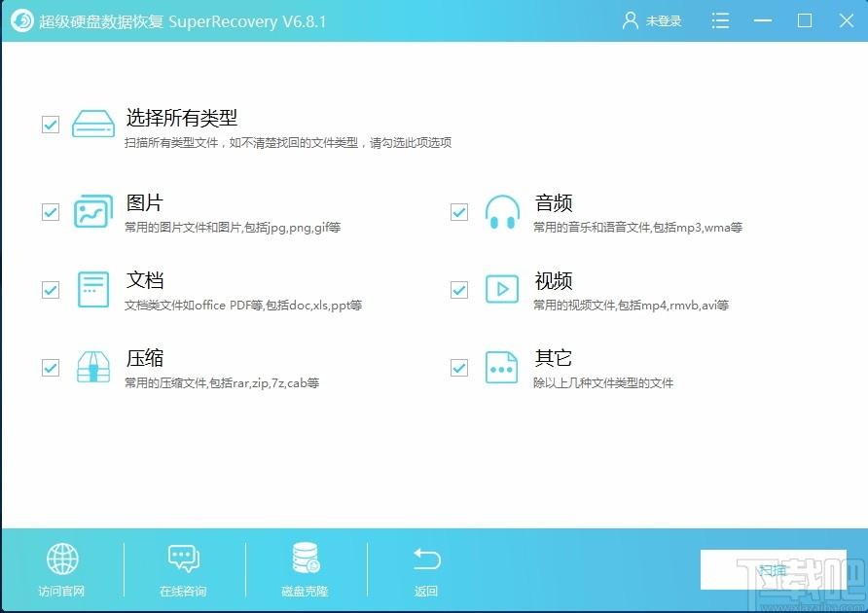Click the description mentioning jpg,png,gif

233,227
